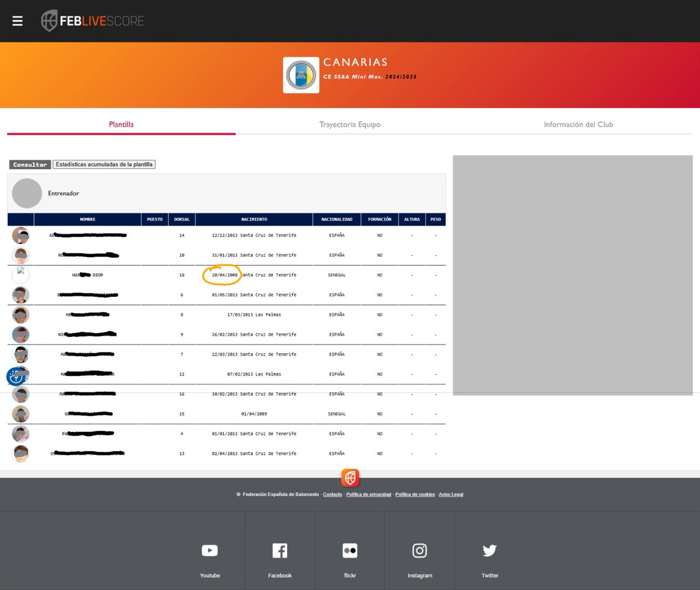Image resolution: width=700 pixels, height=590 pixels.
Task: Click the FEB LiveScore logo
Action: tap(92, 21)
